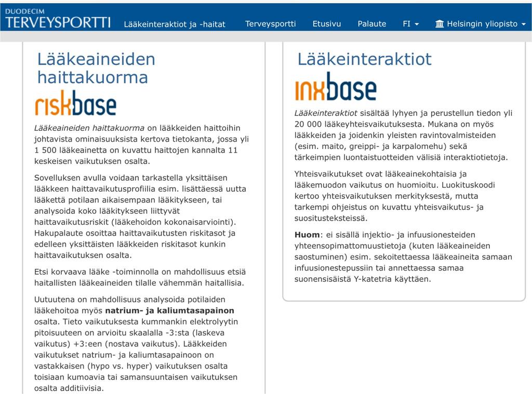Open Lääkeaineiden haittakuorma heading
The image size is (532, 394).
click(x=96, y=68)
